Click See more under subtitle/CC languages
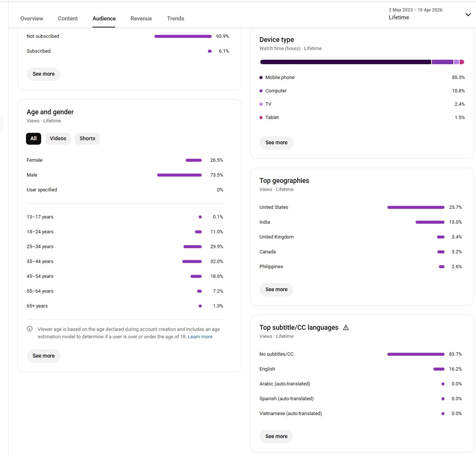476x457 pixels. click(x=276, y=437)
